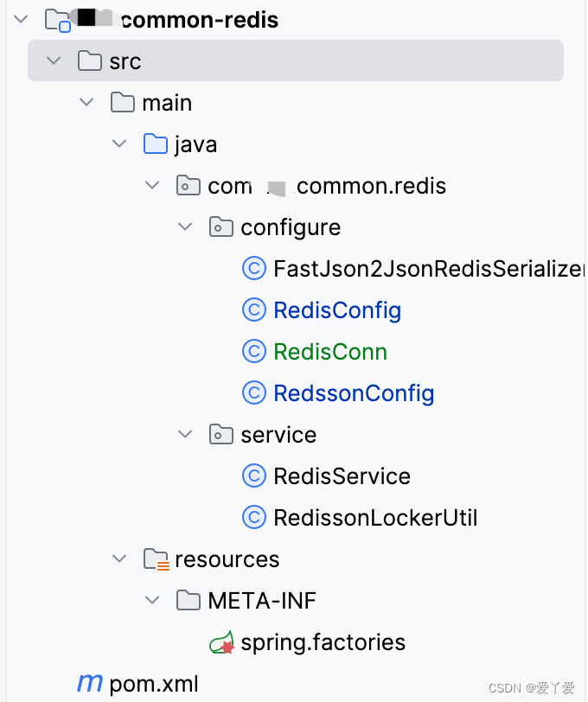Collapse the META-INF folder
The width and height of the screenshot is (588, 702).
(153, 600)
